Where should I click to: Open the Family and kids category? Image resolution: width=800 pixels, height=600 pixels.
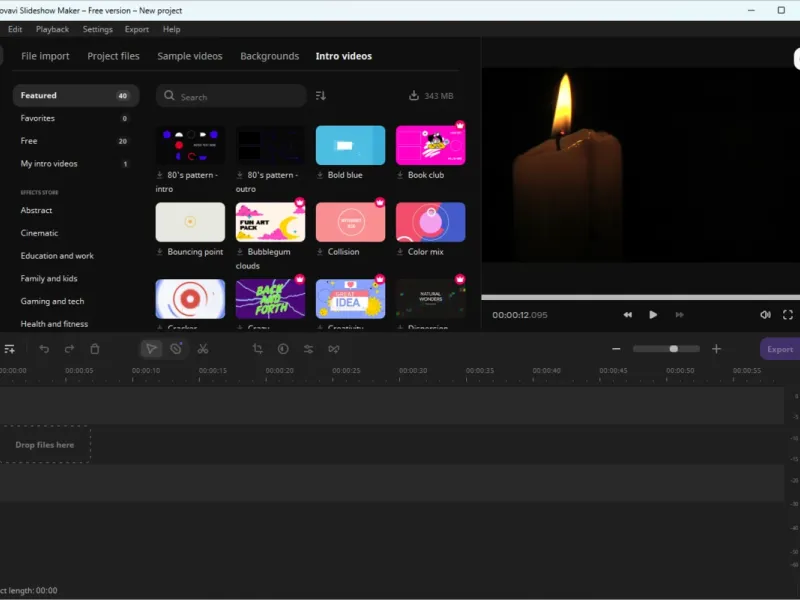pos(49,279)
